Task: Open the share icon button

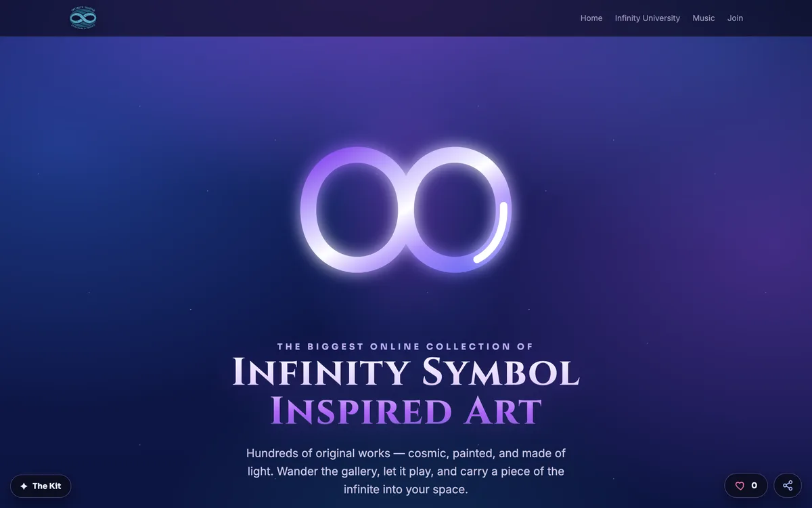Action: [x=788, y=486]
